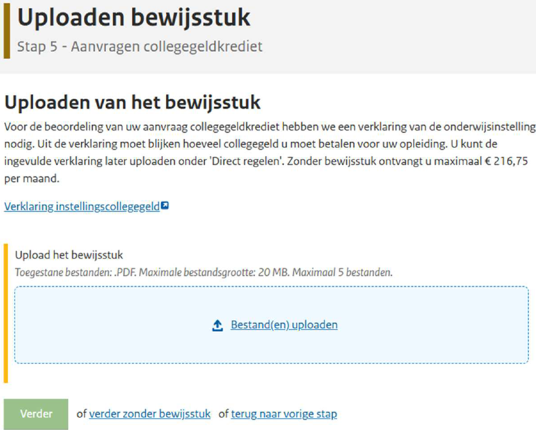Continue via verder zonder bewijsstuk link
Image resolution: width=536 pixels, height=430 pixels.
click(150, 414)
